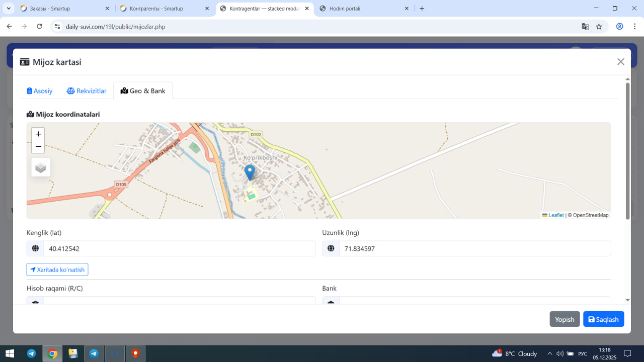
Task: Show hidden system tray icons
Action: tap(549, 353)
